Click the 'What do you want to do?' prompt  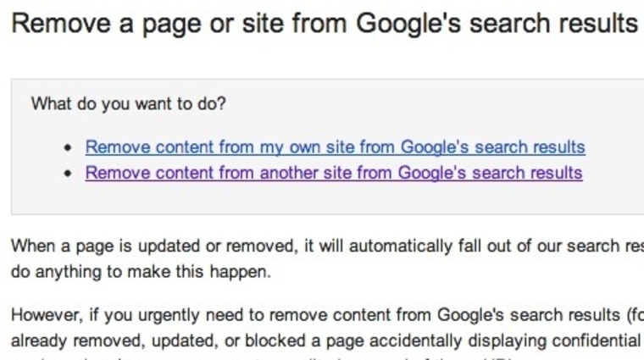tap(129, 104)
